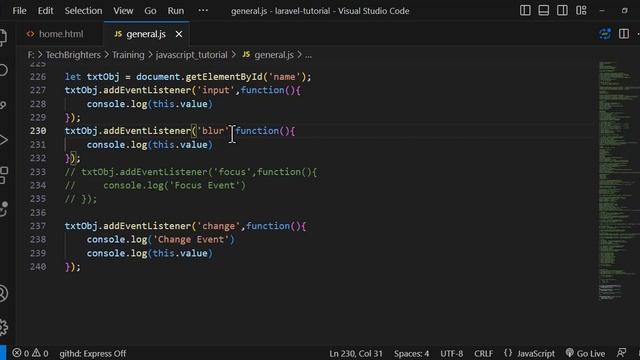Open the Accounts menu icon
The image size is (640, 360).
3,293
